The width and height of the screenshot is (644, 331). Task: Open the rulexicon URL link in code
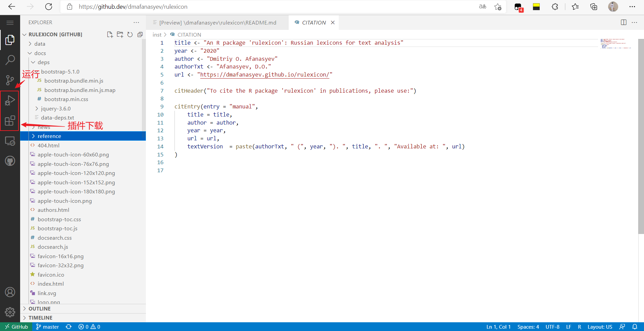[x=264, y=75]
